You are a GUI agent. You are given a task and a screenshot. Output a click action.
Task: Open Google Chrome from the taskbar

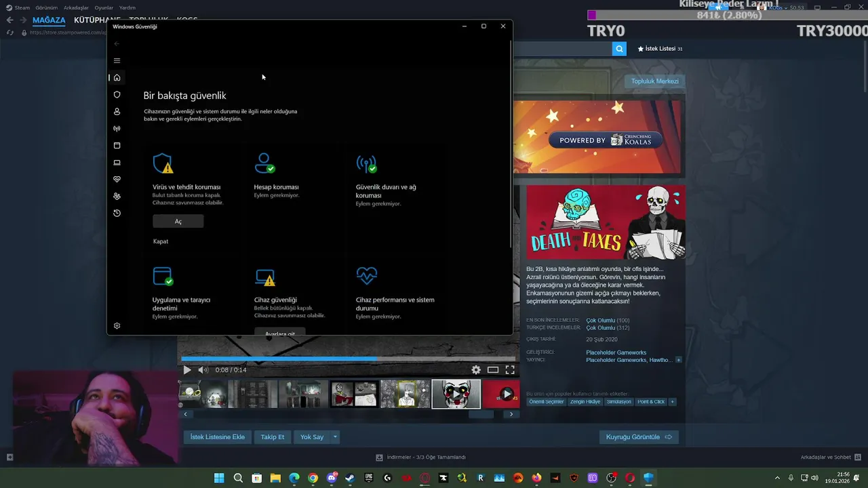click(313, 478)
